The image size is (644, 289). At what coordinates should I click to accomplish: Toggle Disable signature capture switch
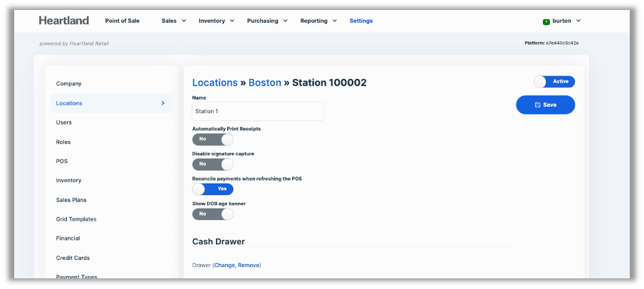click(x=212, y=164)
